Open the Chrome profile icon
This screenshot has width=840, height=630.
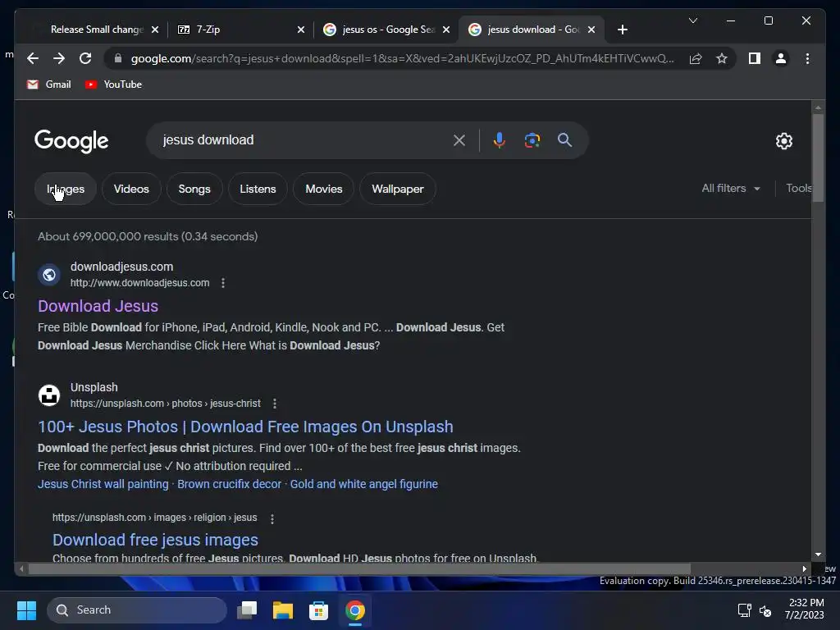pos(781,58)
